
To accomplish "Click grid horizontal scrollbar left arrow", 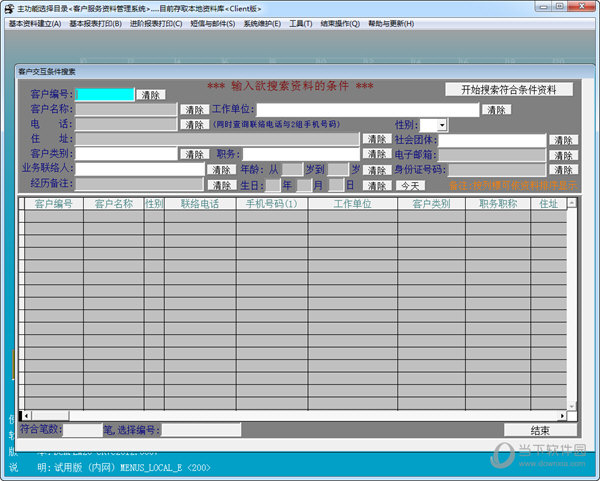I will (x=26, y=416).
